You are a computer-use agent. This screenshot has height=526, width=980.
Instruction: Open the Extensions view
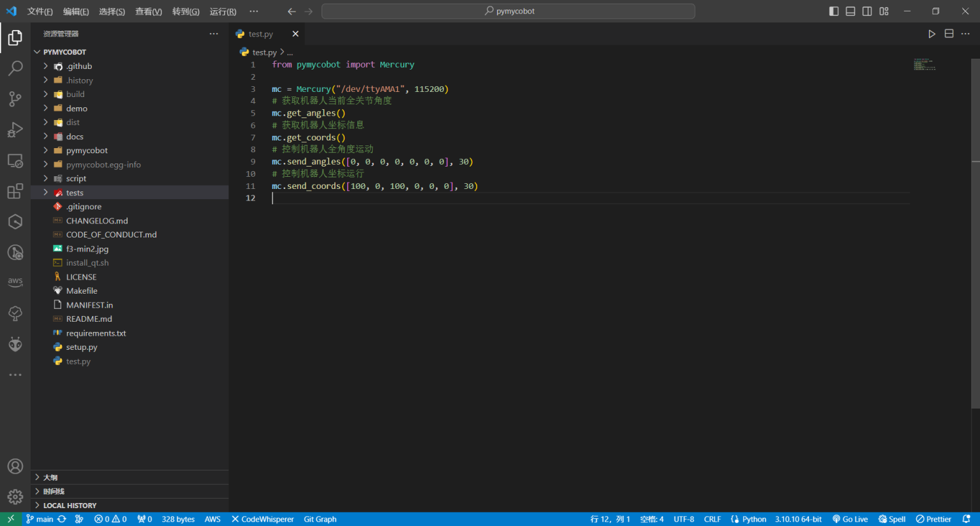pyautogui.click(x=15, y=191)
